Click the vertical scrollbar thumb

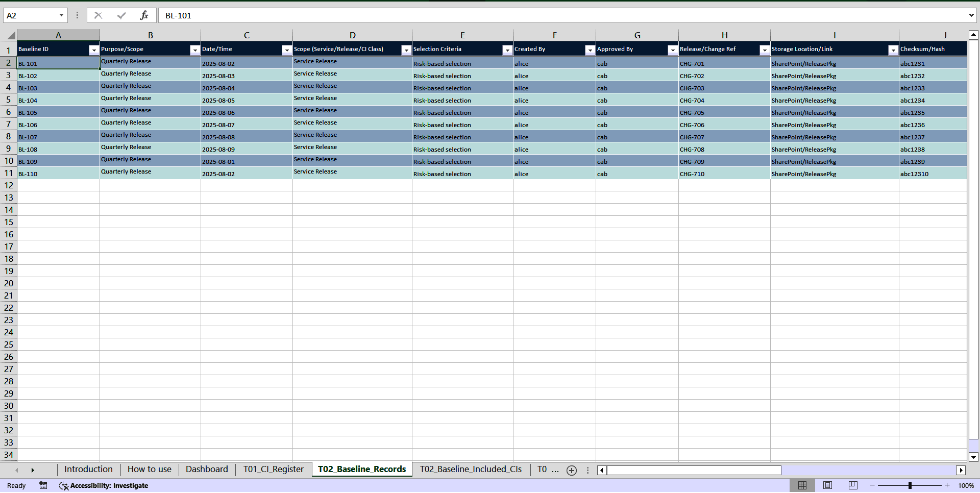tap(973, 239)
